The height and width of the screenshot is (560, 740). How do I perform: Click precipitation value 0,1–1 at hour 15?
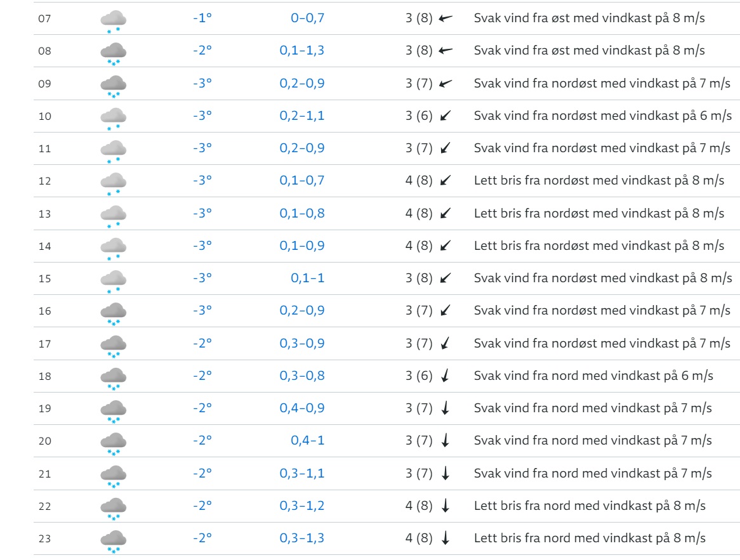coord(308,278)
